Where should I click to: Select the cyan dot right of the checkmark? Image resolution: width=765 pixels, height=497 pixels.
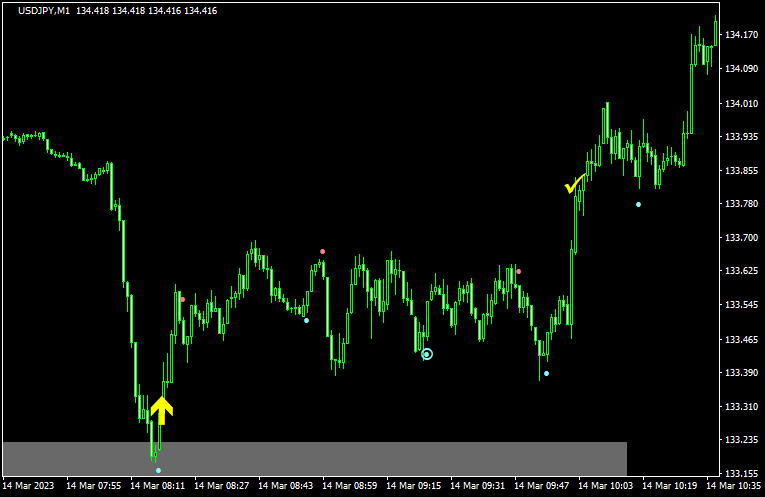pyautogui.click(x=638, y=205)
